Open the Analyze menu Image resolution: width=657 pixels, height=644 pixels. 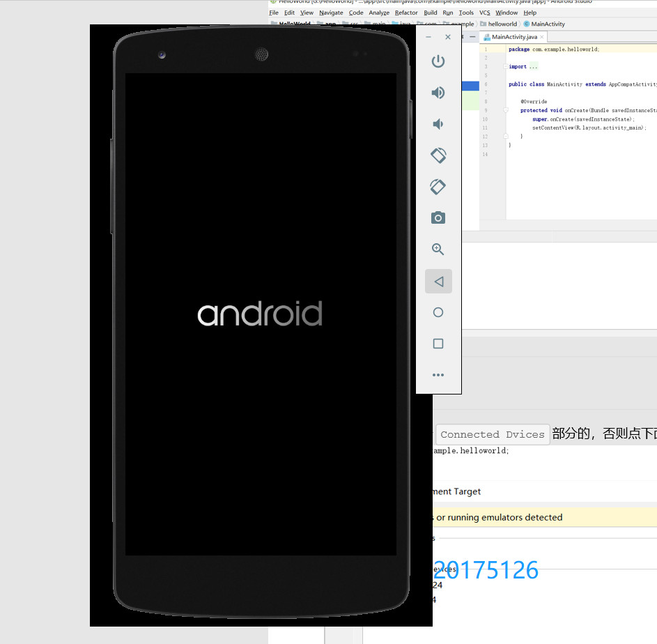[379, 13]
